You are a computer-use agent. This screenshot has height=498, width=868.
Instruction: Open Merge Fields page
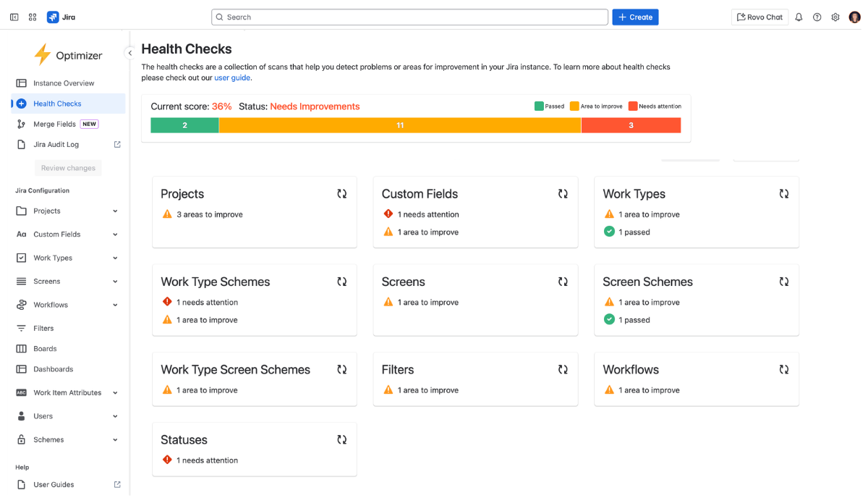pyautogui.click(x=54, y=124)
